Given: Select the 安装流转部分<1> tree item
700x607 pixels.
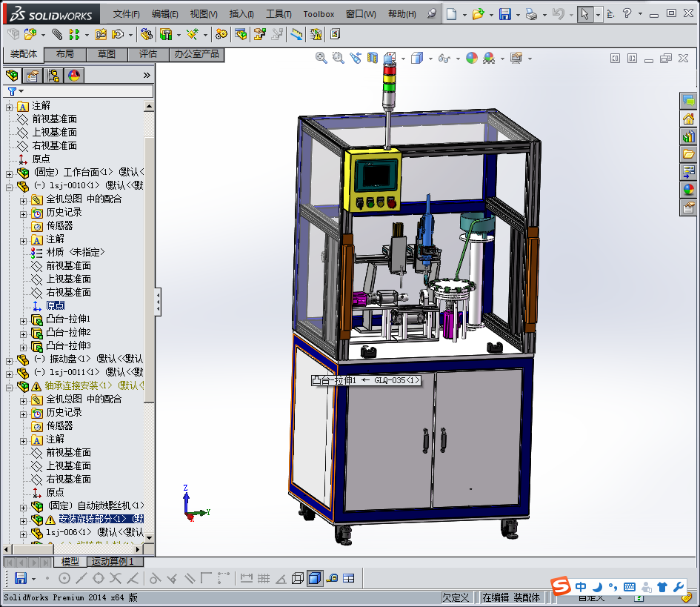Looking at the screenshot, I should 101,519.
